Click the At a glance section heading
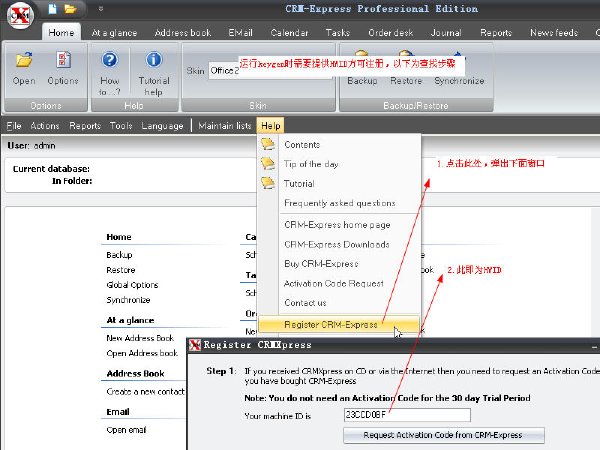 coord(130,320)
